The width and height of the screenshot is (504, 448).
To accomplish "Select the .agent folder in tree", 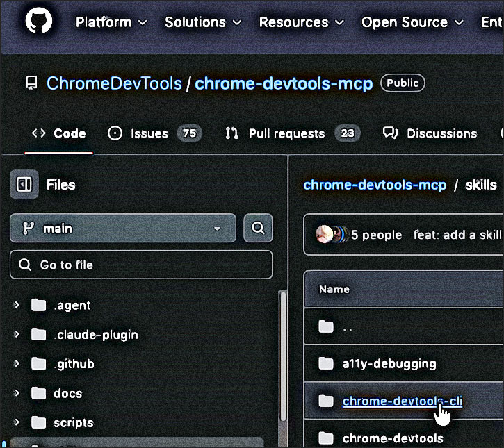I will (x=72, y=305).
